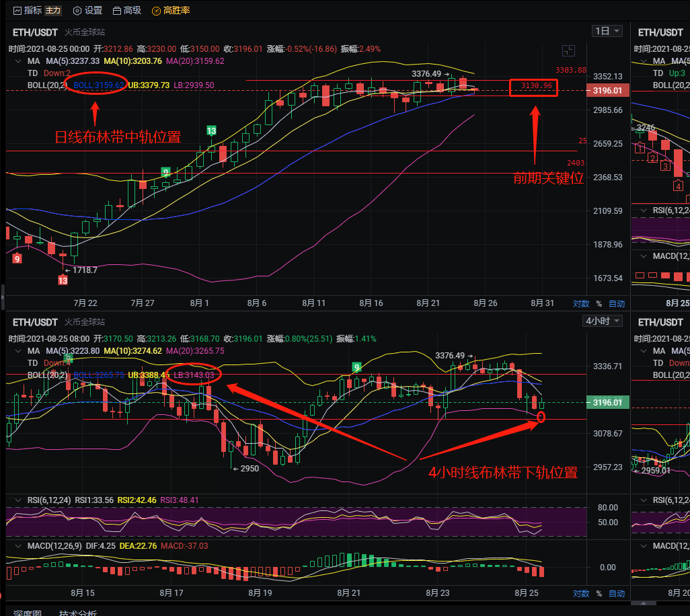The image size is (690, 616).
Task: Click 火币全球站 exchange label on 4-hour chart
Action: (85, 322)
